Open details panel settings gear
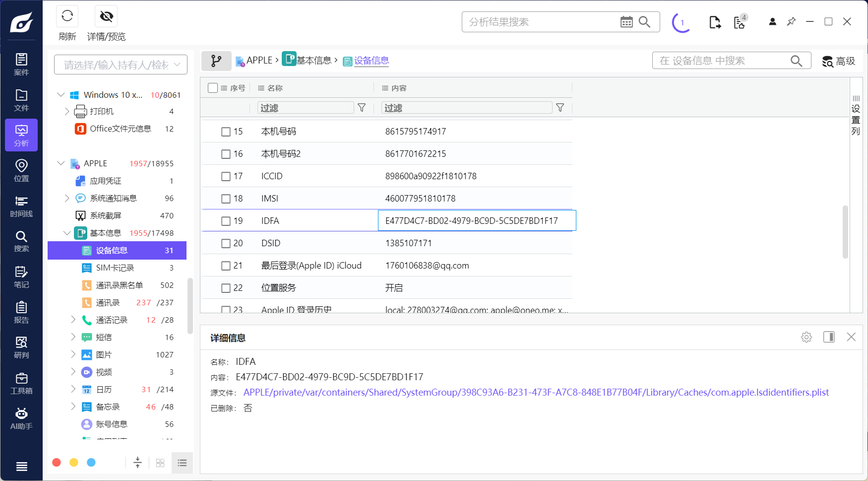This screenshot has height=481, width=868. tap(806, 337)
